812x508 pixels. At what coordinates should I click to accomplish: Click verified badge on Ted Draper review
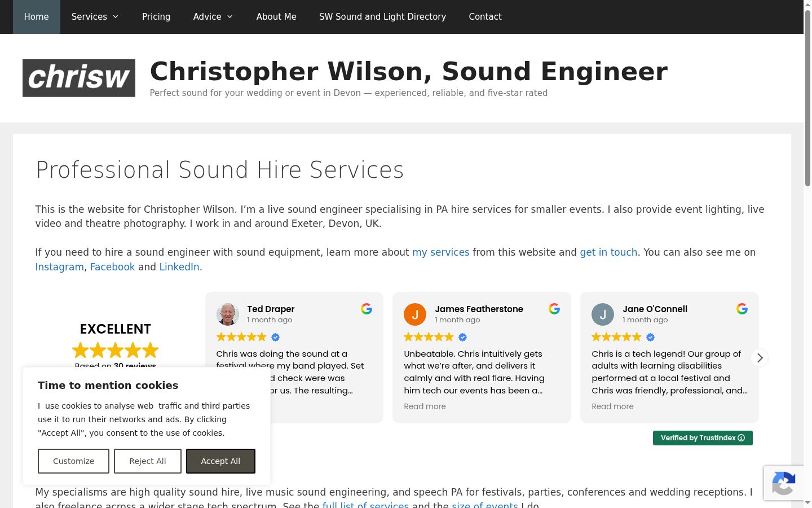(275, 337)
